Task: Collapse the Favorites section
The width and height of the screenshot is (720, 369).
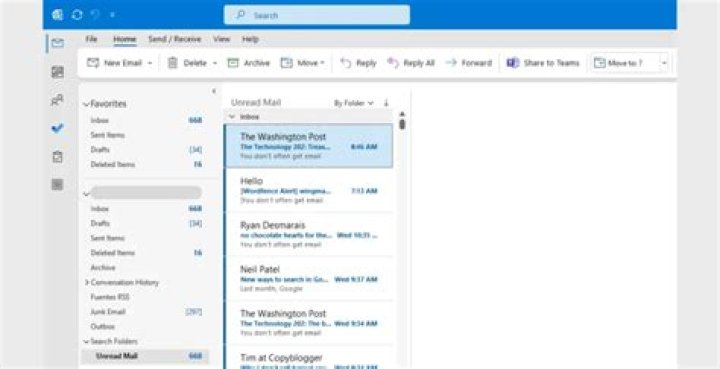Action: coord(86,104)
